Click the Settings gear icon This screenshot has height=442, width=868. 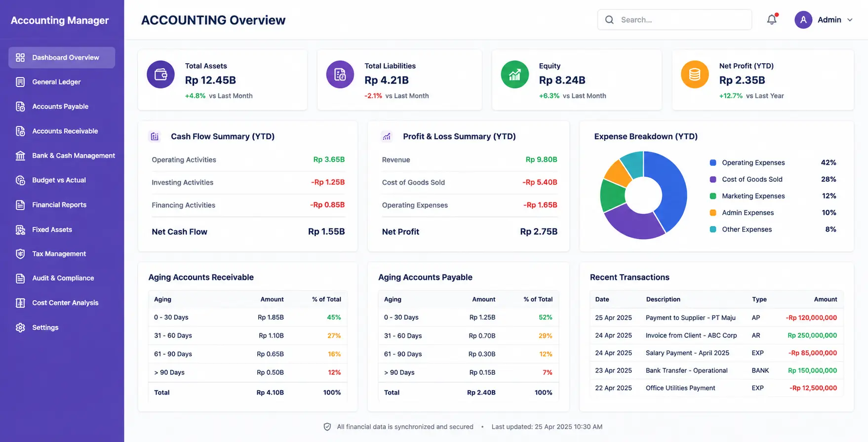[x=20, y=327]
